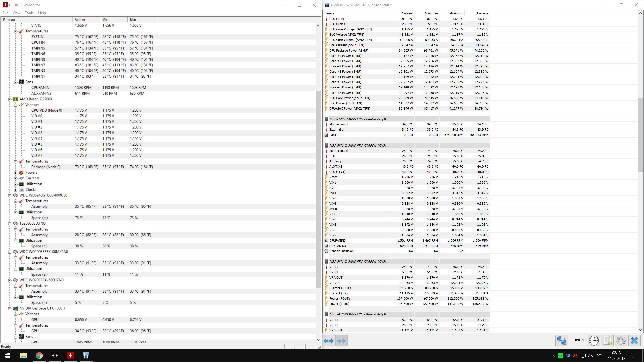Open Ryzen Master from the taskbar
This screenshot has width=644, height=362.
click(55, 356)
